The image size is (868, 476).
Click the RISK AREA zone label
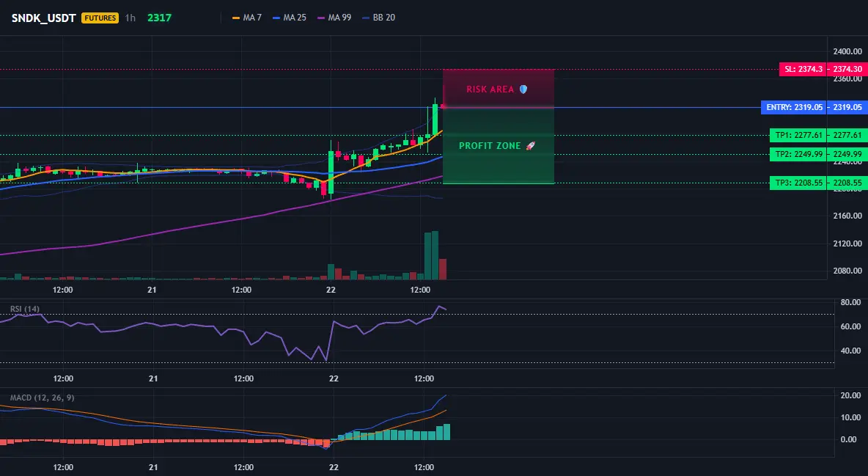pos(490,89)
